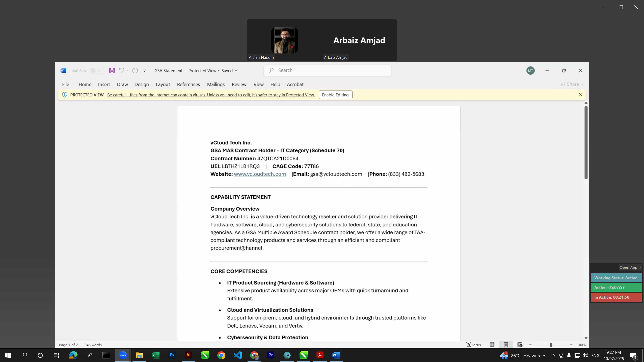This screenshot has height=362, width=644.
Task: Switch to the Home tab
Action: coord(85,84)
